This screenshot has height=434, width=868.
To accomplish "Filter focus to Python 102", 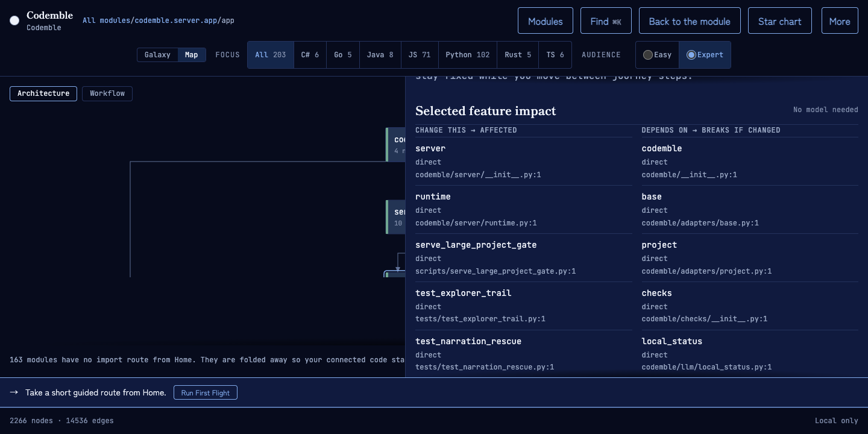I will pyautogui.click(x=468, y=55).
